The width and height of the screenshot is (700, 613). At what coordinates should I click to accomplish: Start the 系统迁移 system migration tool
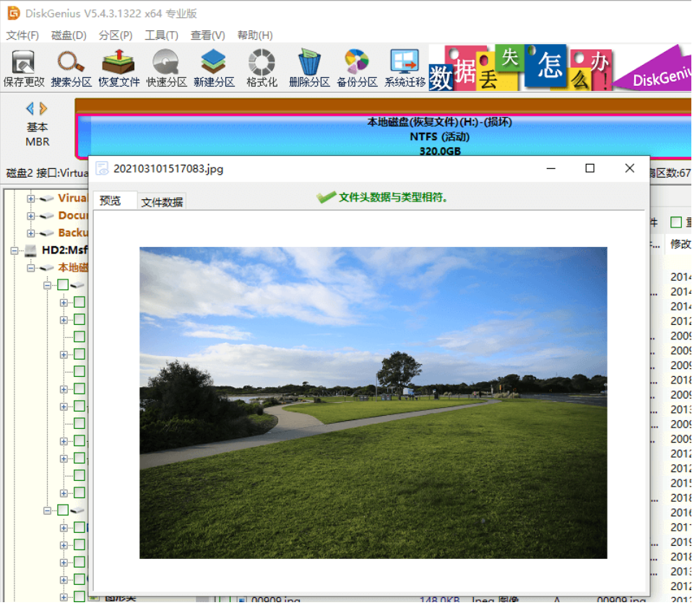[405, 69]
